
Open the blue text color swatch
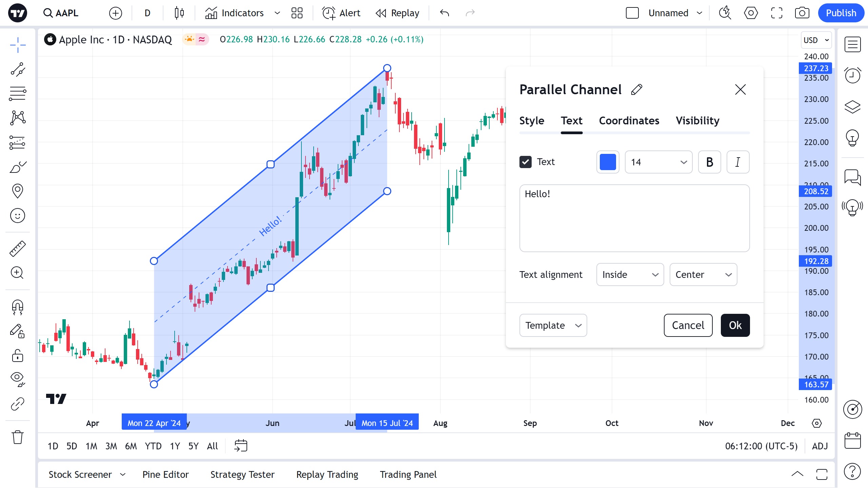pyautogui.click(x=608, y=162)
